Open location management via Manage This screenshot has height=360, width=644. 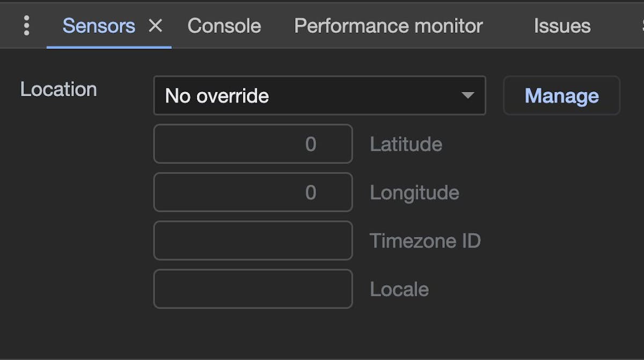click(561, 96)
